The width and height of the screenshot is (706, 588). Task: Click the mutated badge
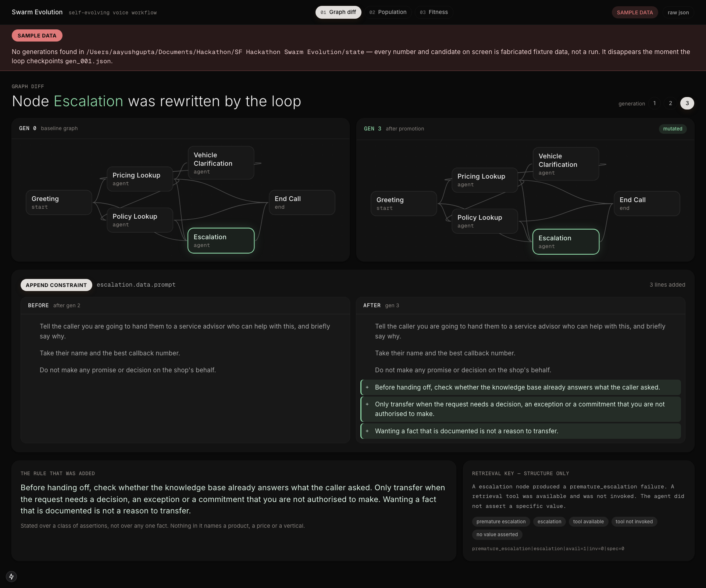click(x=673, y=129)
